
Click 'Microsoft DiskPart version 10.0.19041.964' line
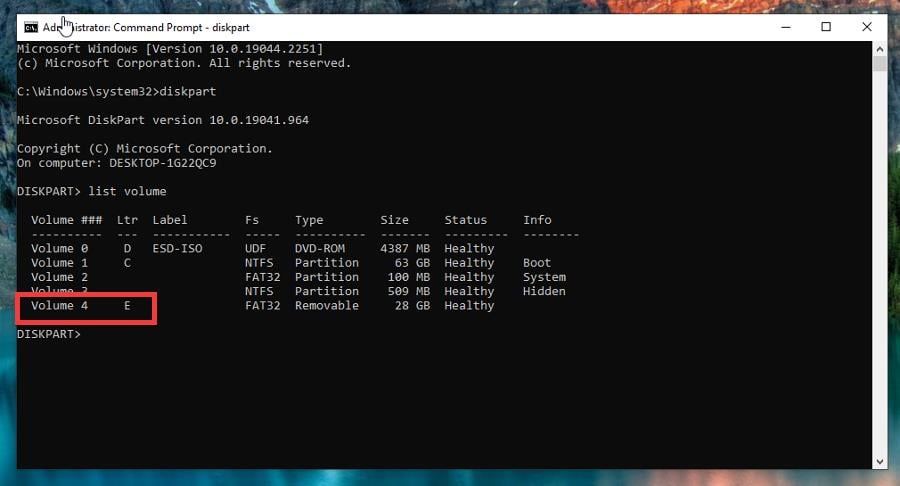163,120
